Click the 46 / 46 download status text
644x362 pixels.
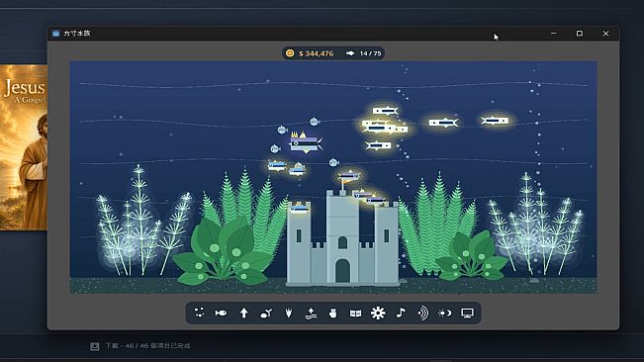tap(147, 345)
